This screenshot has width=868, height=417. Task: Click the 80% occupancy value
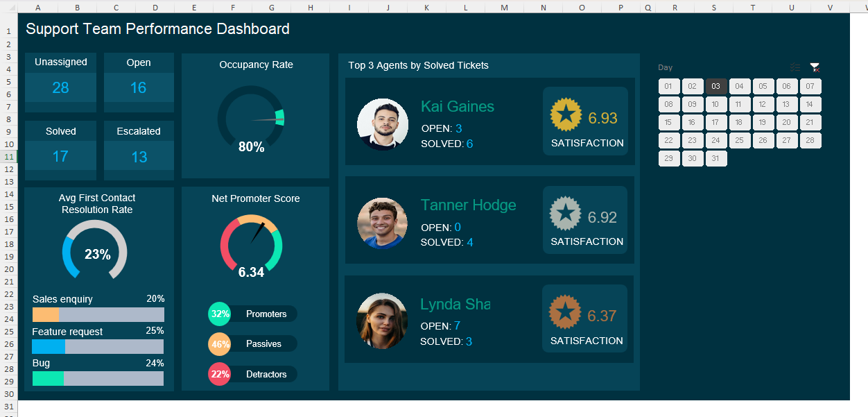251,146
